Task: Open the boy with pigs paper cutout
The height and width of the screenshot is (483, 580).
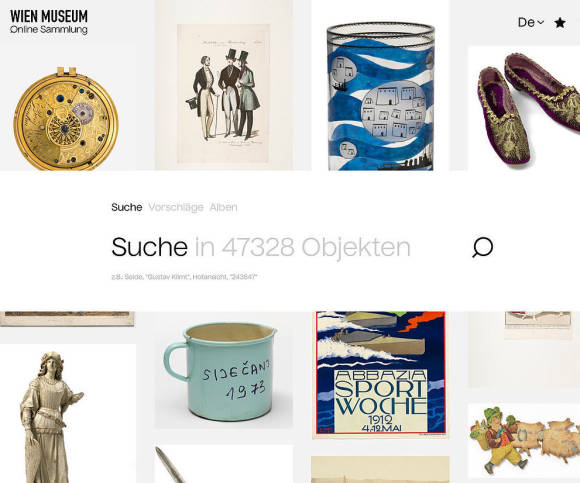Action: (524, 440)
